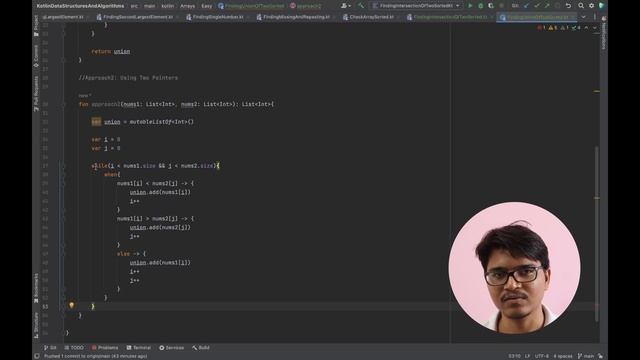The width and height of the screenshot is (640, 360).
Task: Open Git branch main widget
Action: (x=586, y=356)
